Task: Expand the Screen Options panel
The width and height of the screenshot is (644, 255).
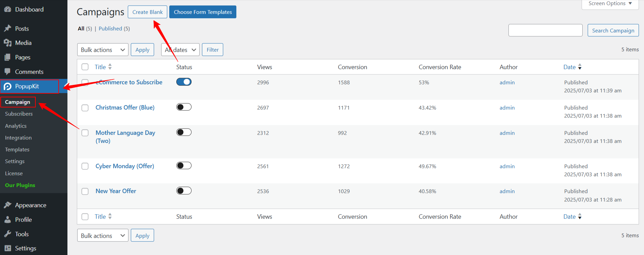Action: [x=610, y=4]
